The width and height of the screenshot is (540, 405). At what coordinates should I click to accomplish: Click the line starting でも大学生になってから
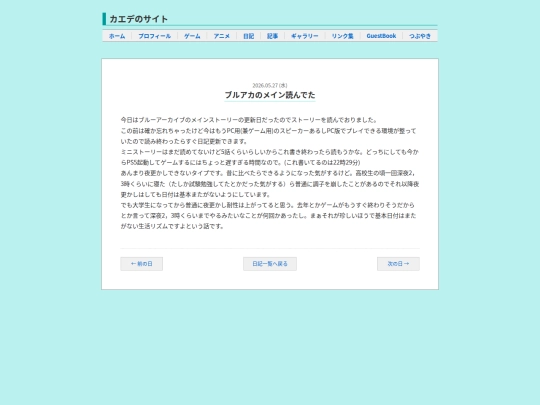pos(268,205)
